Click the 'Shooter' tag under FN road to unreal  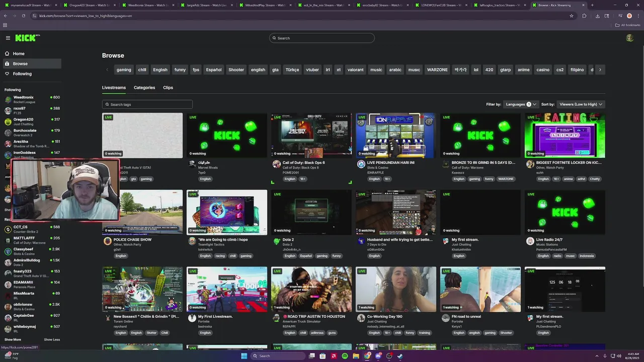pos(506,333)
